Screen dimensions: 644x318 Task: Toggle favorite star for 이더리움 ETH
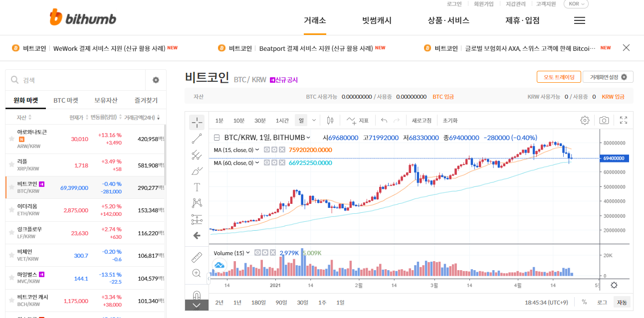click(11, 210)
